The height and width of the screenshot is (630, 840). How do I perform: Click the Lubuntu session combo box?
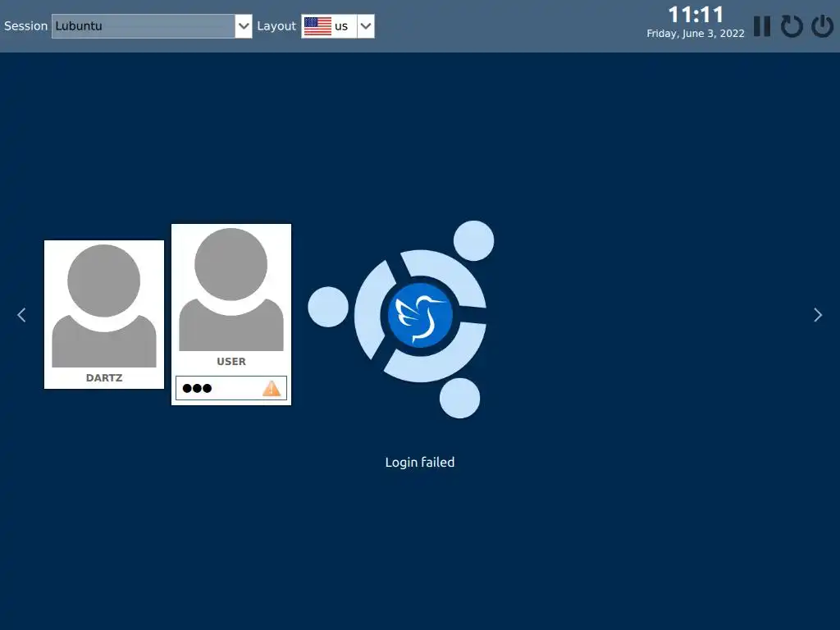click(152, 25)
